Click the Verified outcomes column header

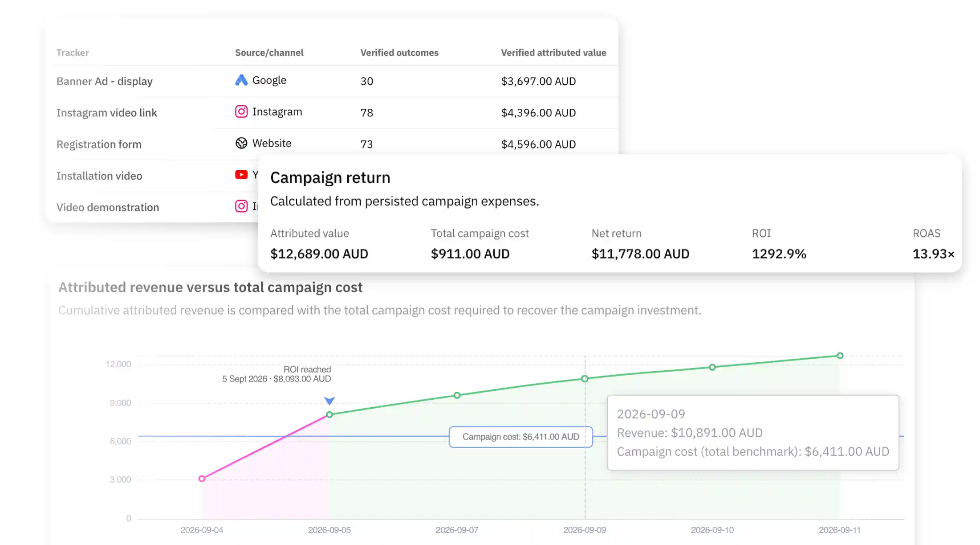[399, 53]
